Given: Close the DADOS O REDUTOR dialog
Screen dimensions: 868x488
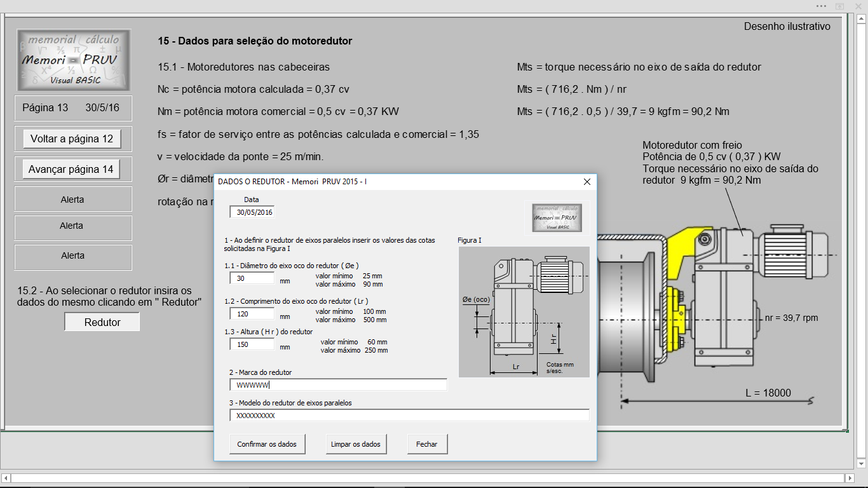Looking at the screenshot, I should pyautogui.click(x=587, y=182).
